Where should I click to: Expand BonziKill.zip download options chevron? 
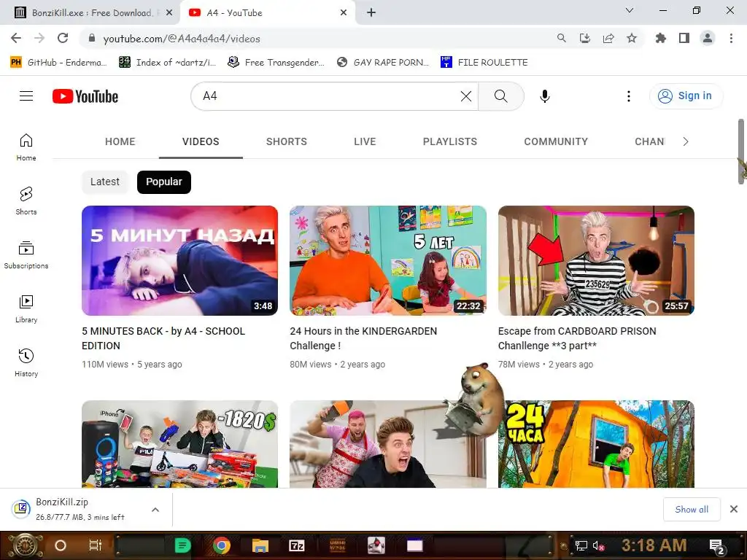pos(155,510)
